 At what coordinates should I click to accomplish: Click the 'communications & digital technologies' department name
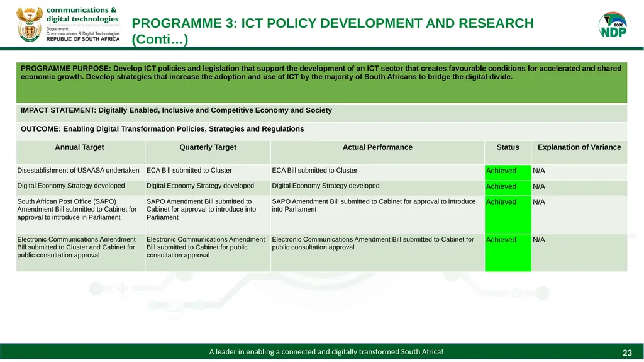pyautogui.click(x=82, y=14)
